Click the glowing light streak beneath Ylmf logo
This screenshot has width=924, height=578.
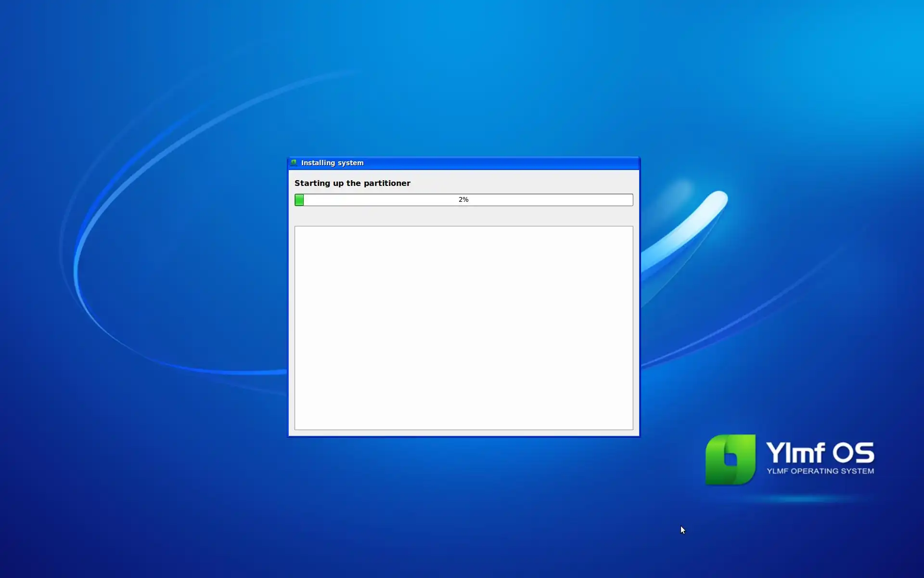coord(804,499)
